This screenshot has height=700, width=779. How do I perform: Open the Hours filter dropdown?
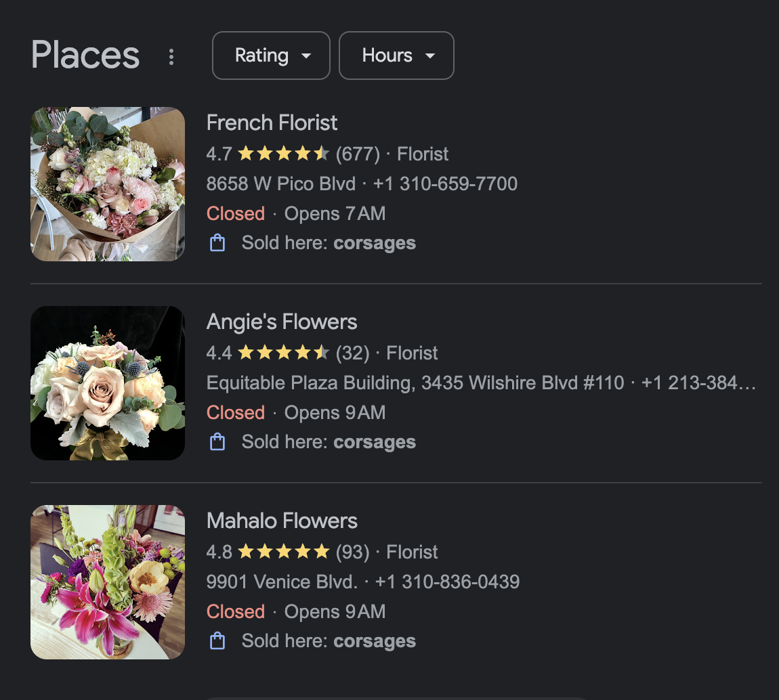pyautogui.click(x=396, y=56)
